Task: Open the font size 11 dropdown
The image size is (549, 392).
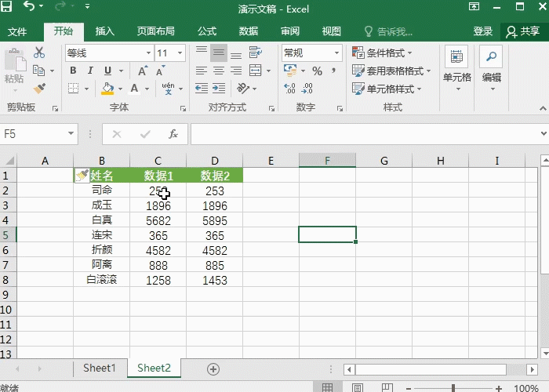Action: click(180, 53)
